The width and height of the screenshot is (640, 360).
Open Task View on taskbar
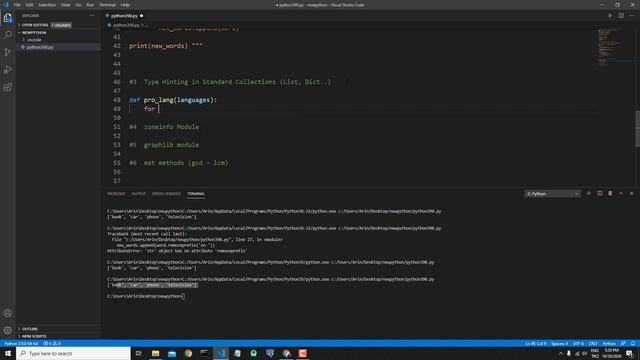tap(139, 353)
